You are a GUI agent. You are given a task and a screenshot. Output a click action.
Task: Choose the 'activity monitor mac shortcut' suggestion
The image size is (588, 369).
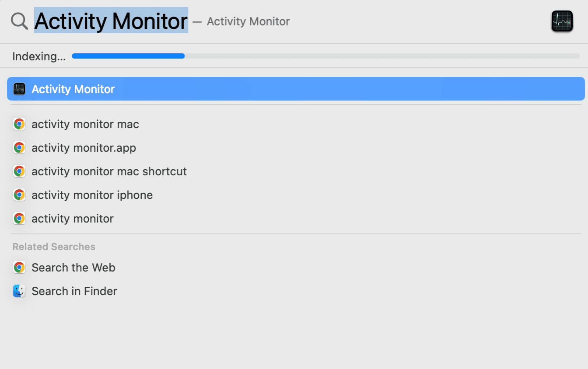click(x=109, y=171)
